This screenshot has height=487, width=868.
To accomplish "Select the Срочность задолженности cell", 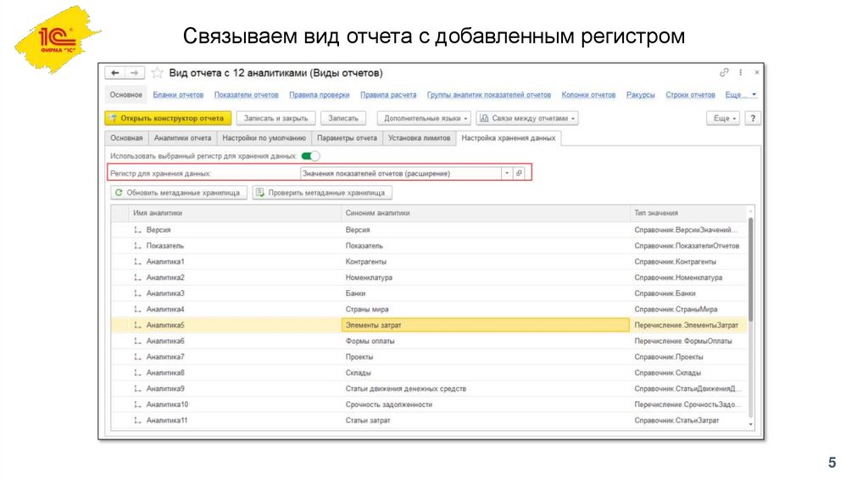I will [486, 405].
